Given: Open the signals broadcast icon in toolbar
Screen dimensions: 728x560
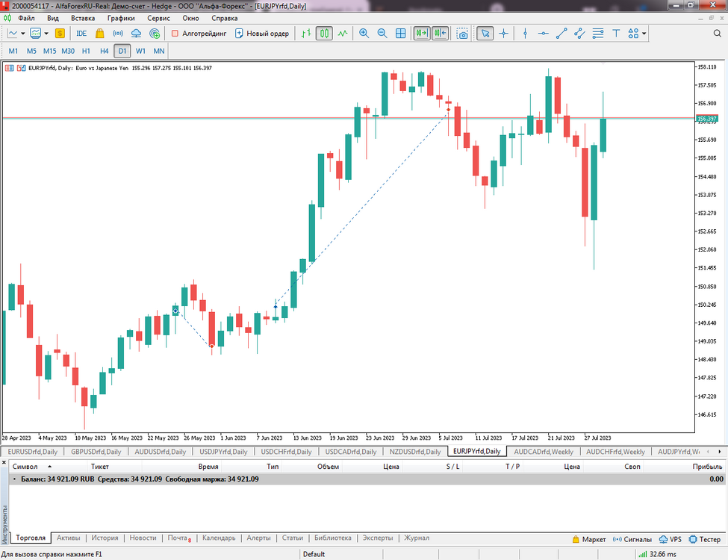Looking at the screenshot, I should point(118,34).
